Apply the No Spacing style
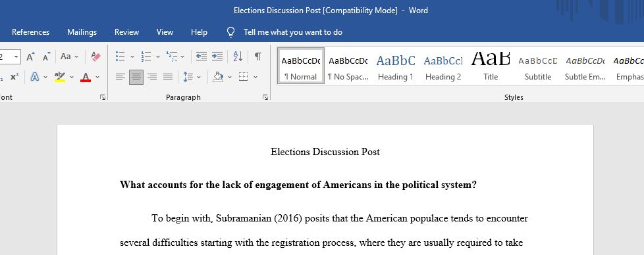This screenshot has height=255, width=644. [x=348, y=66]
